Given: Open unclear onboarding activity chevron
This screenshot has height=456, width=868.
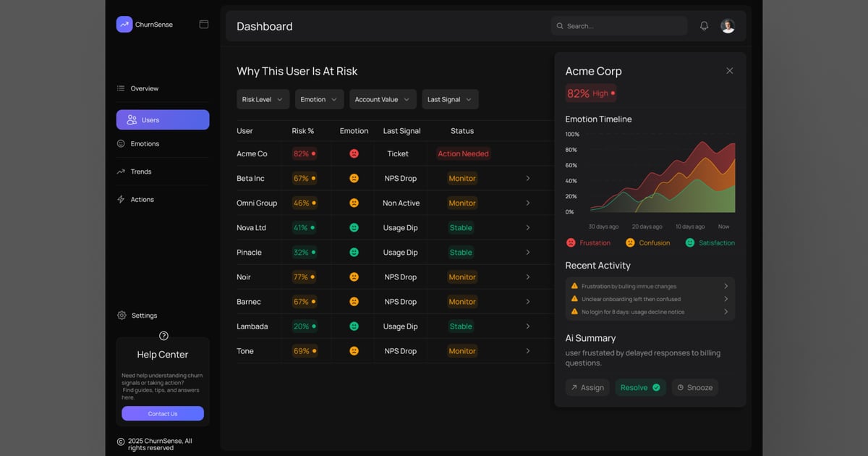Looking at the screenshot, I should (726, 299).
